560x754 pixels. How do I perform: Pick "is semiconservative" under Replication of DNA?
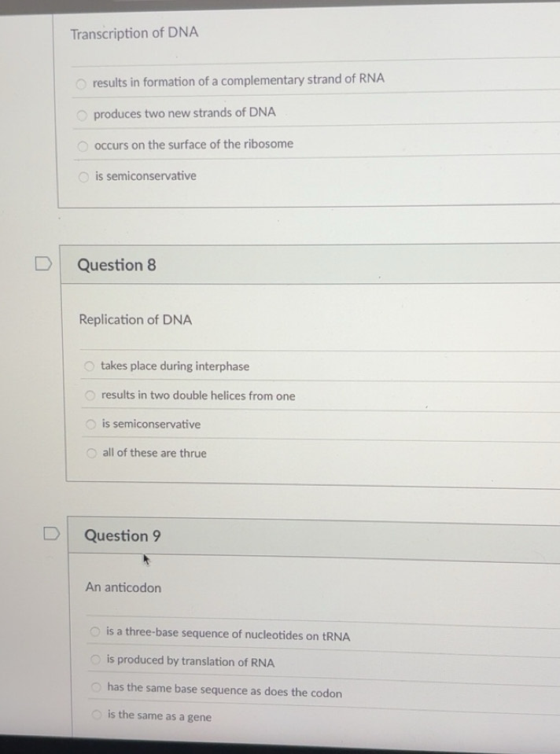[91, 425]
